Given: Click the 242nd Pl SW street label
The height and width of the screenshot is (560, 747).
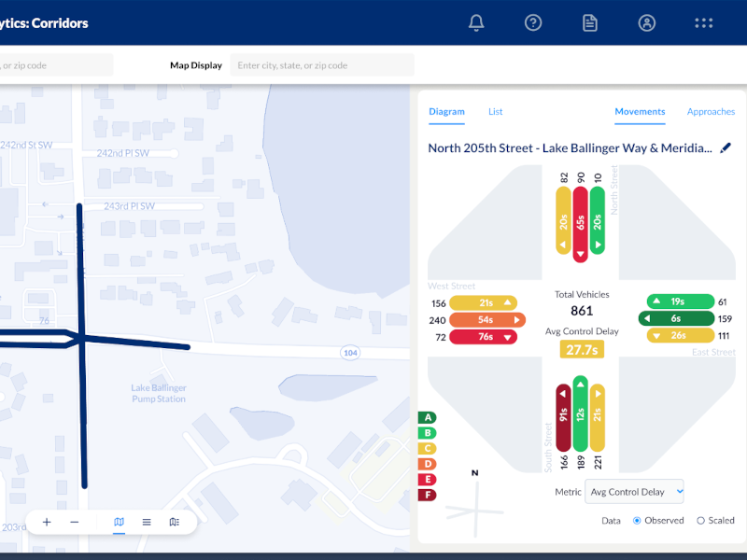Looking at the screenshot, I should tap(123, 153).
